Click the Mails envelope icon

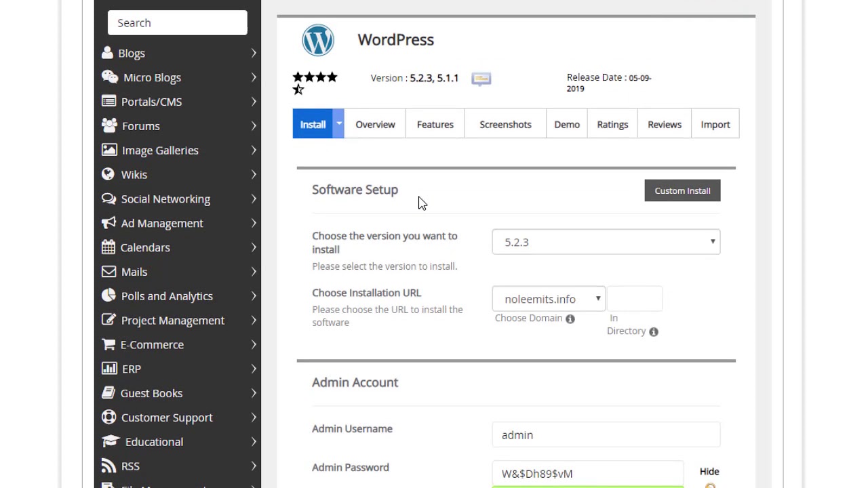click(x=108, y=271)
